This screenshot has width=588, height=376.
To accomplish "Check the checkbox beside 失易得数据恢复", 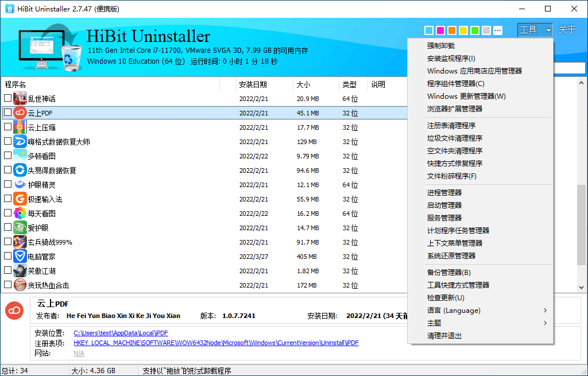I will pyautogui.click(x=8, y=170).
